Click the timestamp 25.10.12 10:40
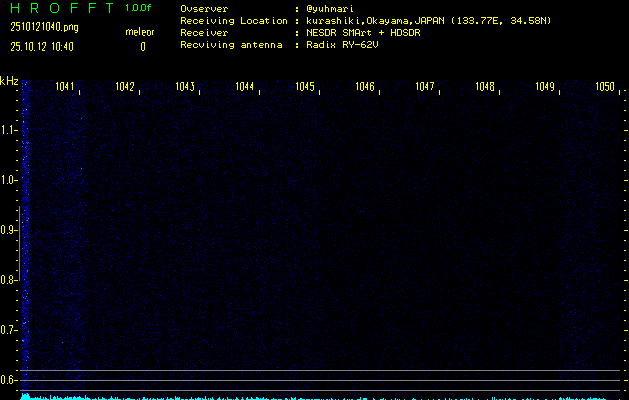The image size is (629, 400). [x=42, y=47]
